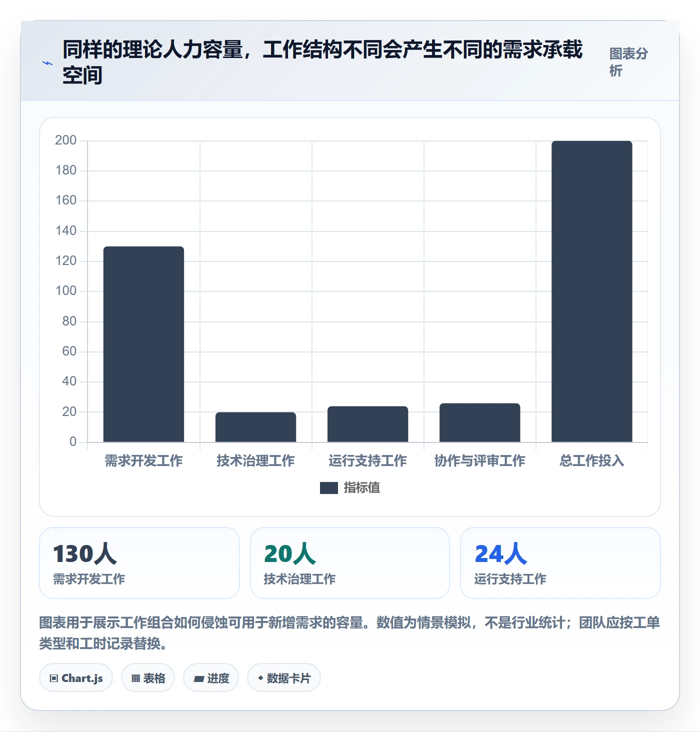Open the 130人 需求开发工作 data card
Image resolution: width=700 pixels, height=732 pixels.
pyautogui.click(x=139, y=563)
